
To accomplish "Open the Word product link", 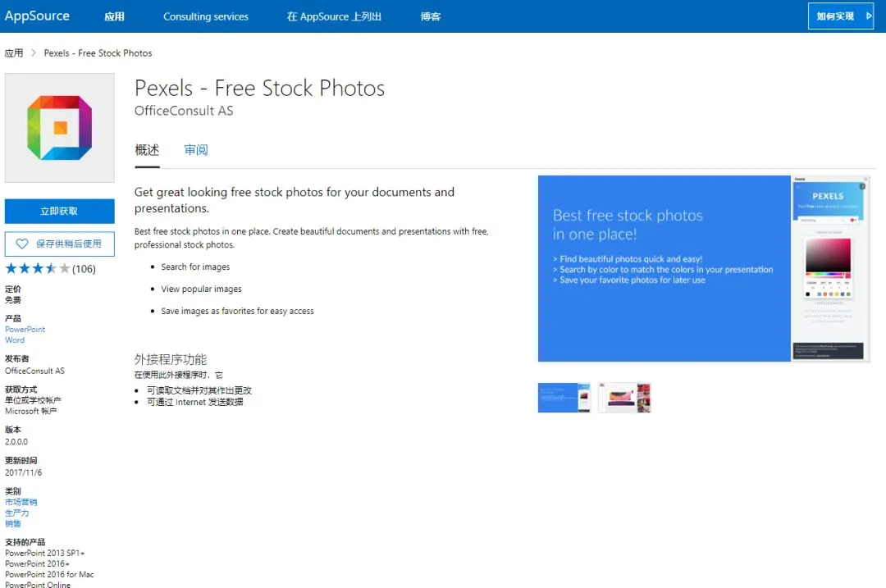I will pos(15,340).
